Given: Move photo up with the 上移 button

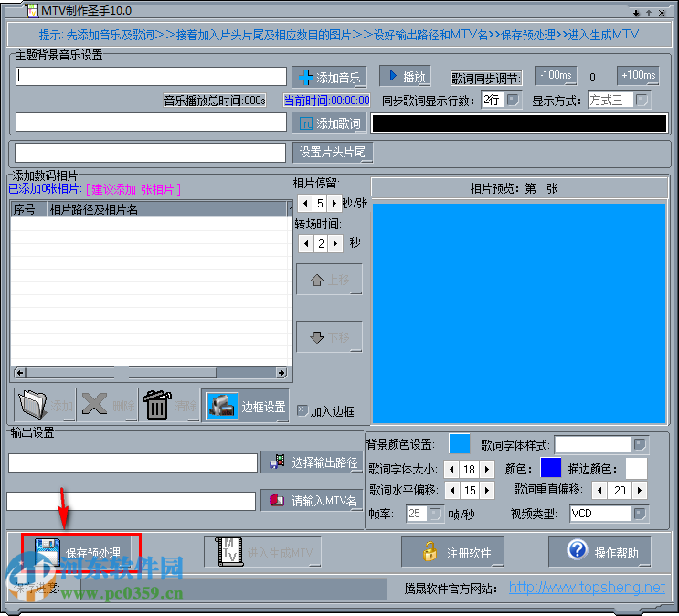Looking at the screenshot, I should (329, 280).
